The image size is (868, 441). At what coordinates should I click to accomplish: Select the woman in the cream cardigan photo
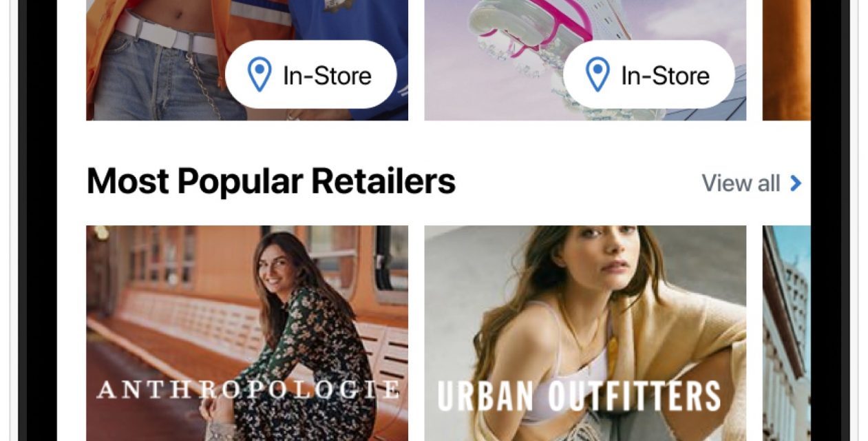(x=585, y=334)
